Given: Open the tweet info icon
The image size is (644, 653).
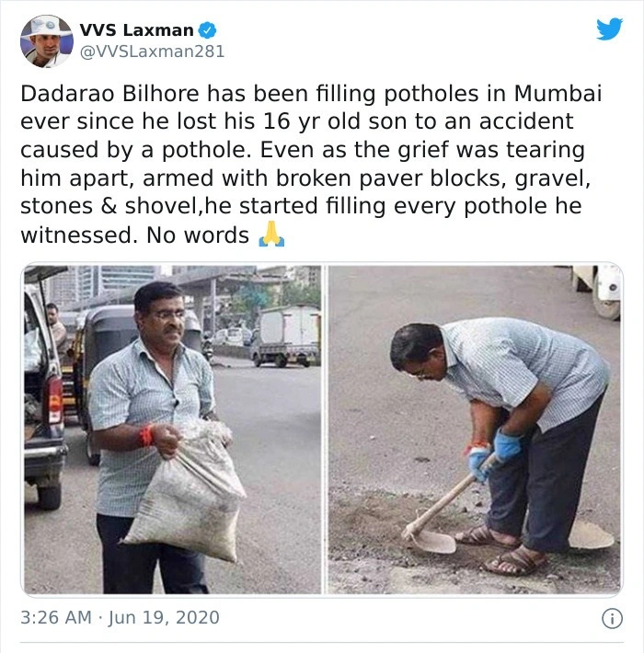Looking at the screenshot, I should pyautogui.click(x=612, y=618).
